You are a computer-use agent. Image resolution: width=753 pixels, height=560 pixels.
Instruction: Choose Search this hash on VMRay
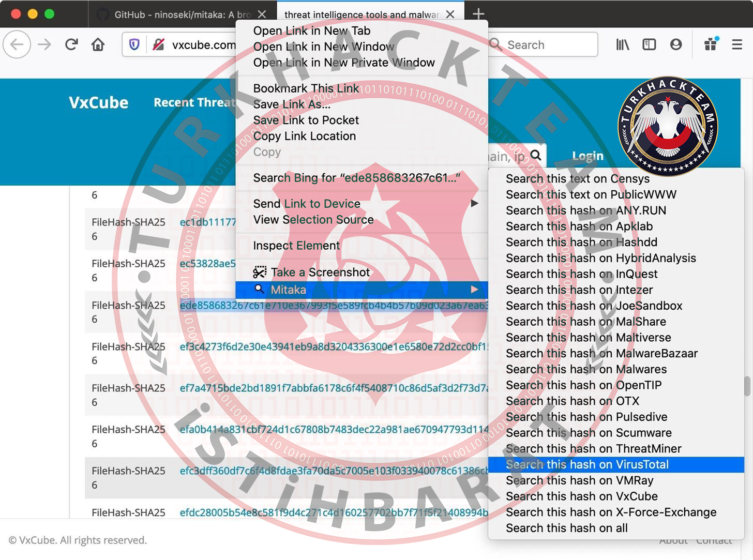[x=616, y=481]
